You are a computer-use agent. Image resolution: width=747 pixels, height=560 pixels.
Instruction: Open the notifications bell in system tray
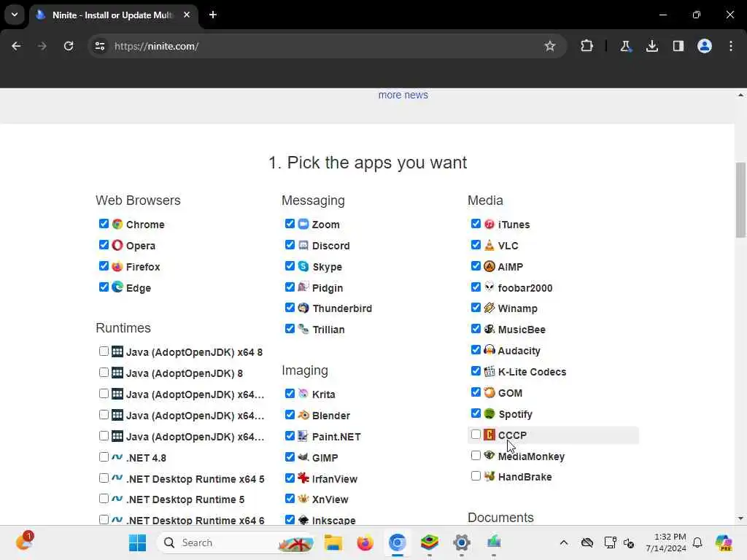pos(697,542)
